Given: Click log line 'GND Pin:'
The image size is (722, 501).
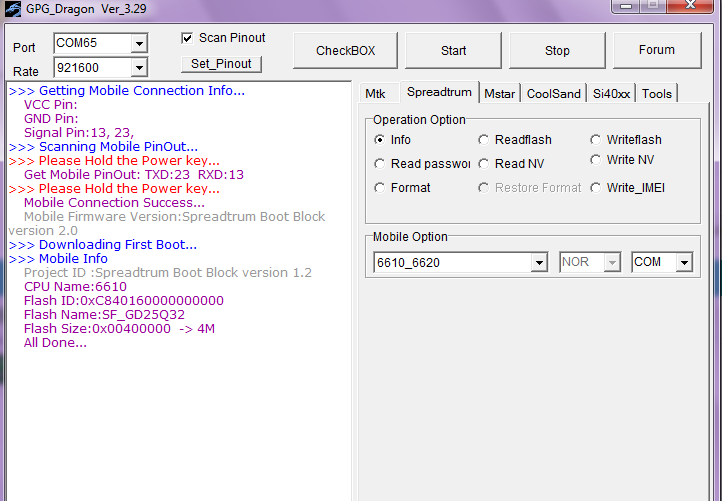Looking at the screenshot, I should tap(51, 119).
